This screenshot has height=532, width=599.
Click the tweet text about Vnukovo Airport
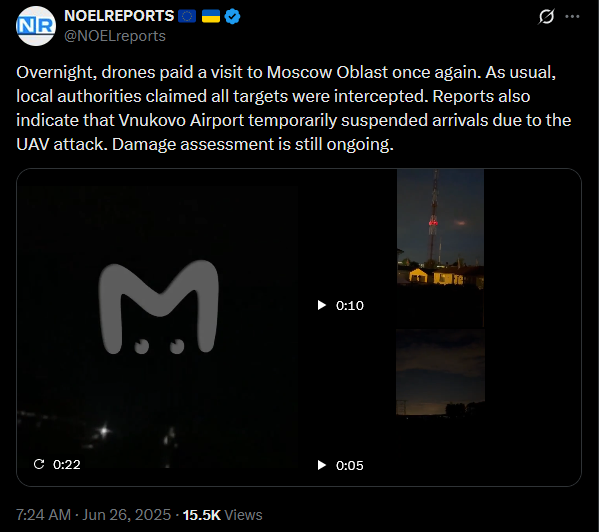(x=293, y=108)
